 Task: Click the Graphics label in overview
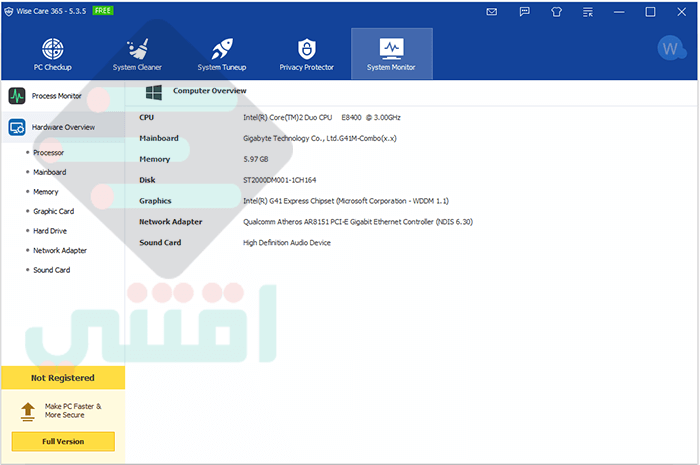click(x=155, y=201)
